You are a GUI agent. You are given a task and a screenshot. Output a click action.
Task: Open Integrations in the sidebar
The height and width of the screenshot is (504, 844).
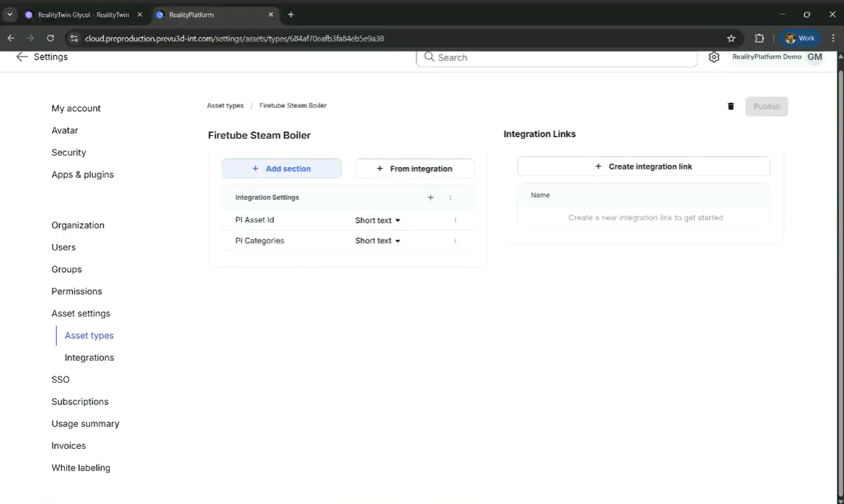tap(89, 357)
